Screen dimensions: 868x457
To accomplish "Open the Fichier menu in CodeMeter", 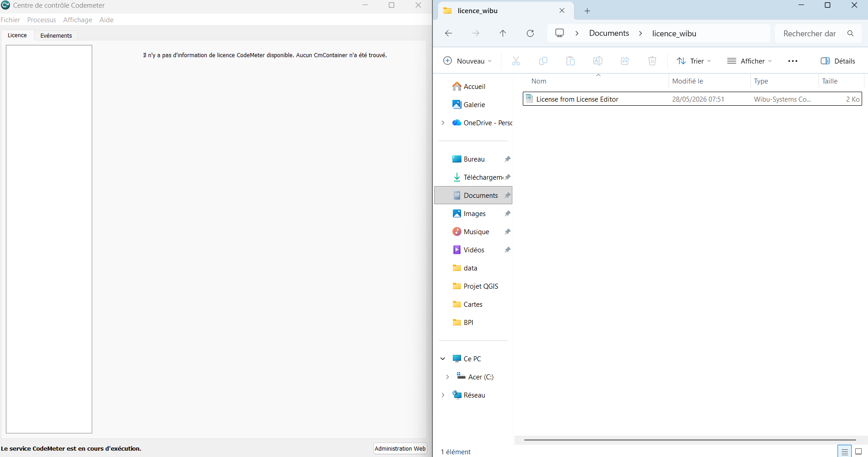I will (10, 20).
